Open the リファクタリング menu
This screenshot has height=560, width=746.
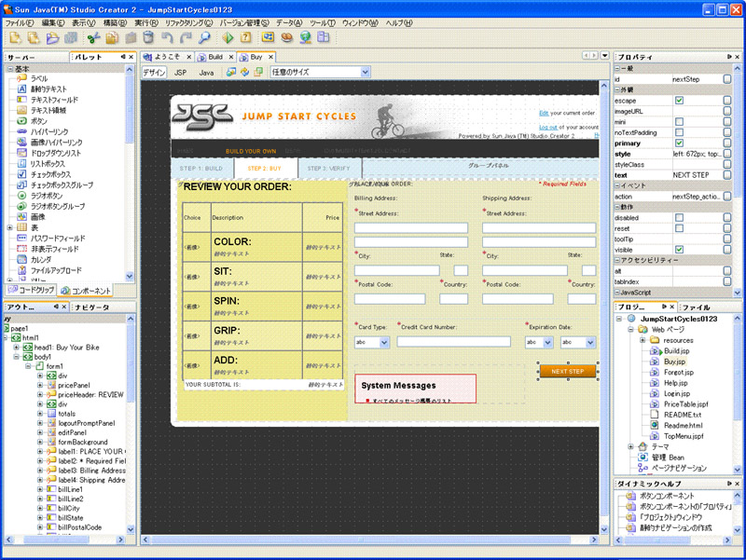click(189, 22)
